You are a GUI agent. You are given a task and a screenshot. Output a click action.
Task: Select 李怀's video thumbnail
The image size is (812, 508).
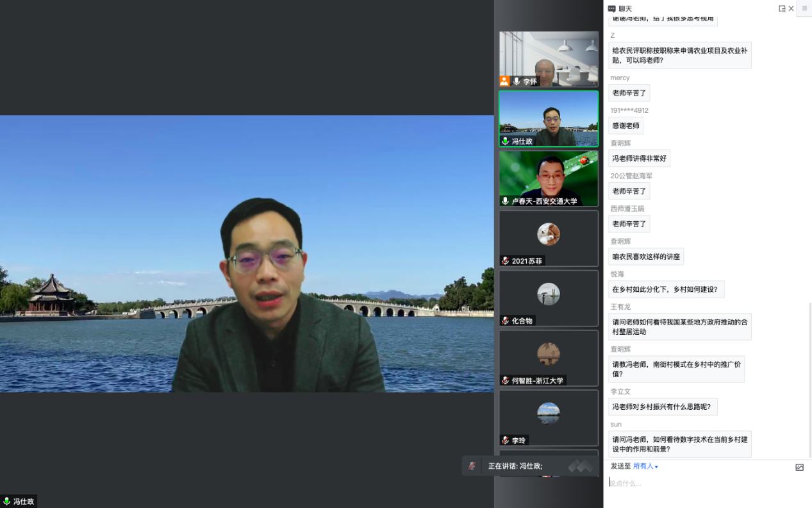[x=549, y=58]
